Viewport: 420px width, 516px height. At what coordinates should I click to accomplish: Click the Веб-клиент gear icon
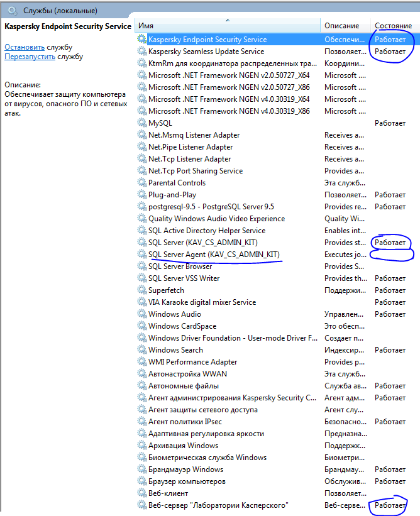point(142,493)
